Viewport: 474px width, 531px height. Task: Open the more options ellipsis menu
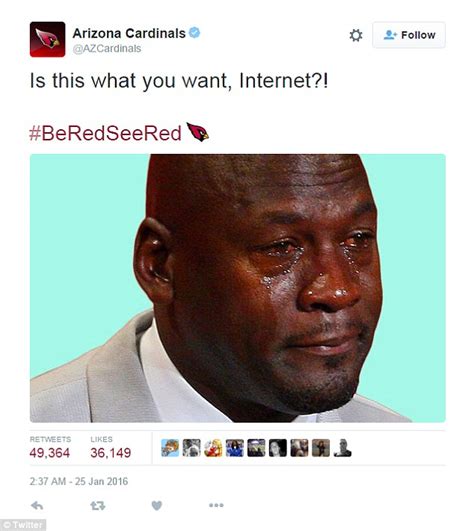point(216,505)
